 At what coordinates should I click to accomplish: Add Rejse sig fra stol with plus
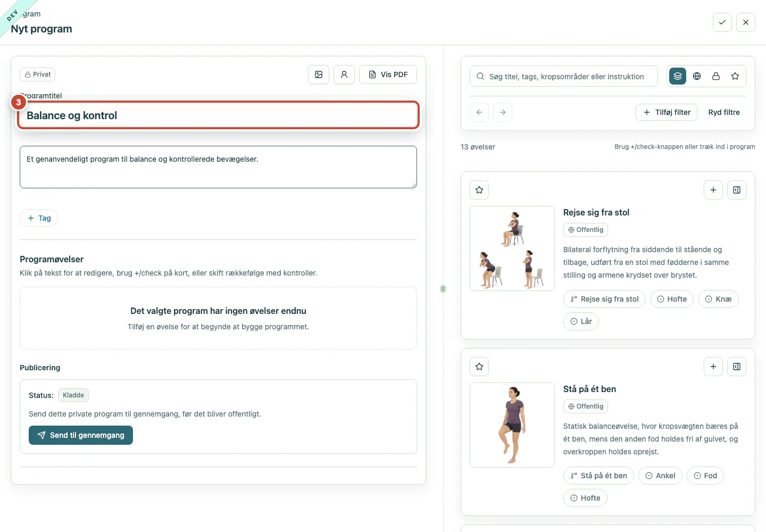[x=713, y=190]
